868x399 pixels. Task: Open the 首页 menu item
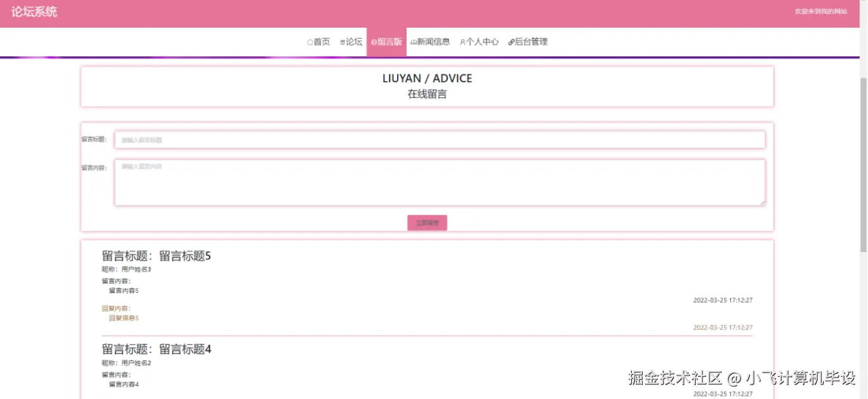point(318,42)
